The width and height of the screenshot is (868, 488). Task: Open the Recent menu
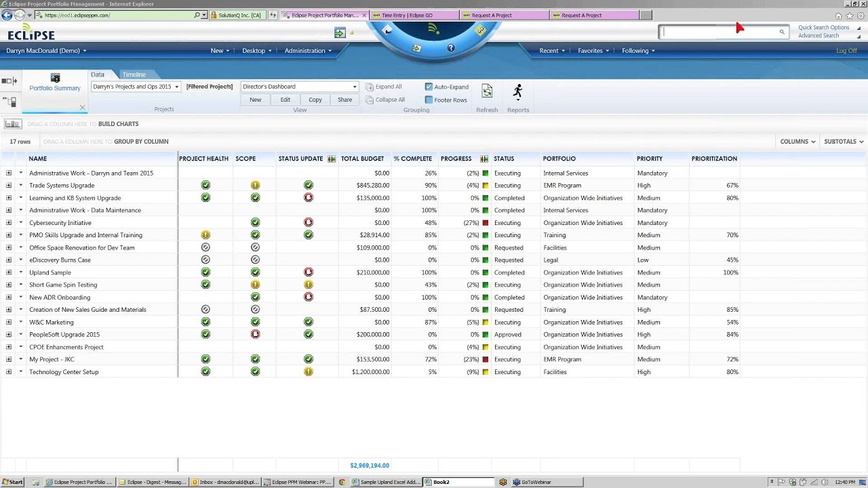click(x=552, y=51)
